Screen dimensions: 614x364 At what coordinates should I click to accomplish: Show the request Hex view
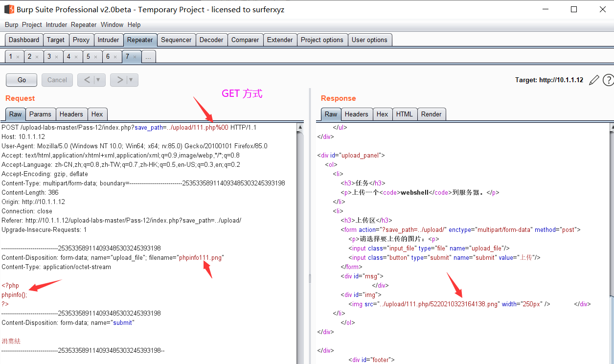(x=97, y=114)
